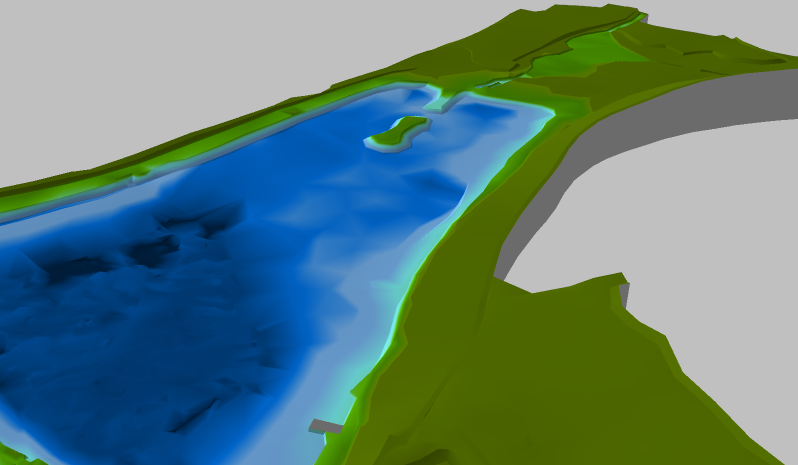The width and height of the screenshot is (798, 465).
Task: Click the small gray notch on the right terrain edge
Action: (625, 292)
